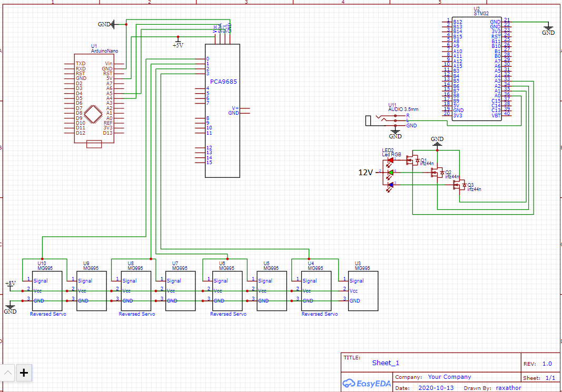Click STM32 pin label B12

click(x=458, y=22)
